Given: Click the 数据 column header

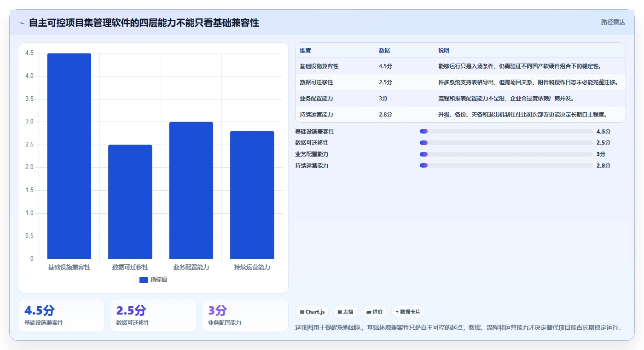Looking at the screenshot, I should point(384,51).
